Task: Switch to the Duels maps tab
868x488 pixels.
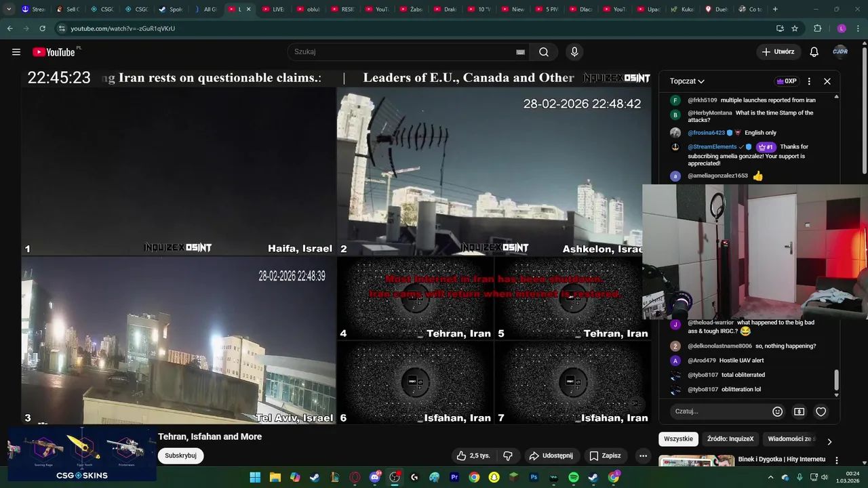Action: tap(718, 9)
